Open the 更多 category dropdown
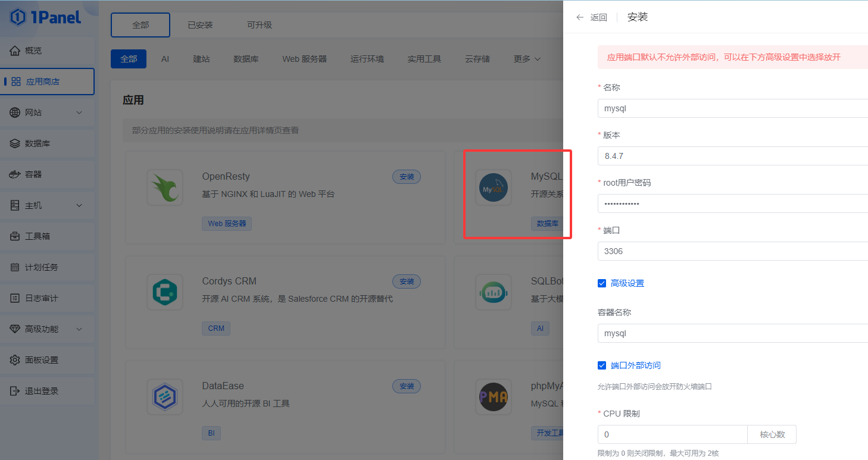 (527, 59)
